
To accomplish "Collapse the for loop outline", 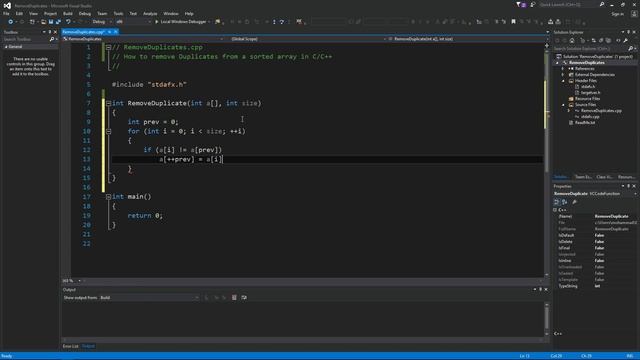I will click(108, 131).
